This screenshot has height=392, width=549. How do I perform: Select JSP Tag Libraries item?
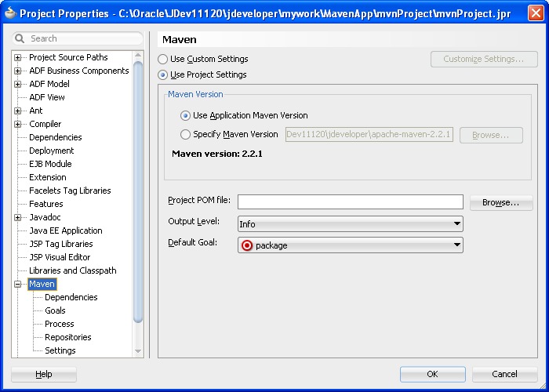[x=61, y=244]
